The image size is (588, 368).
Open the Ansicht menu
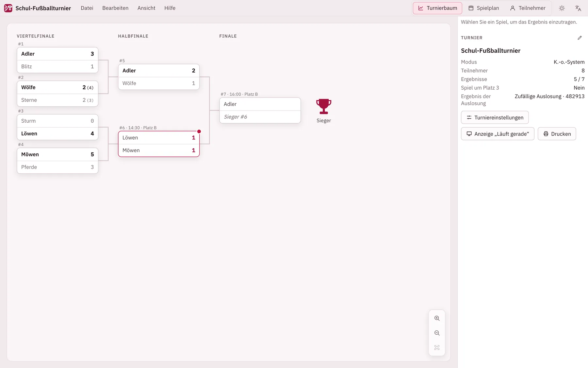[x=146, y=8]
